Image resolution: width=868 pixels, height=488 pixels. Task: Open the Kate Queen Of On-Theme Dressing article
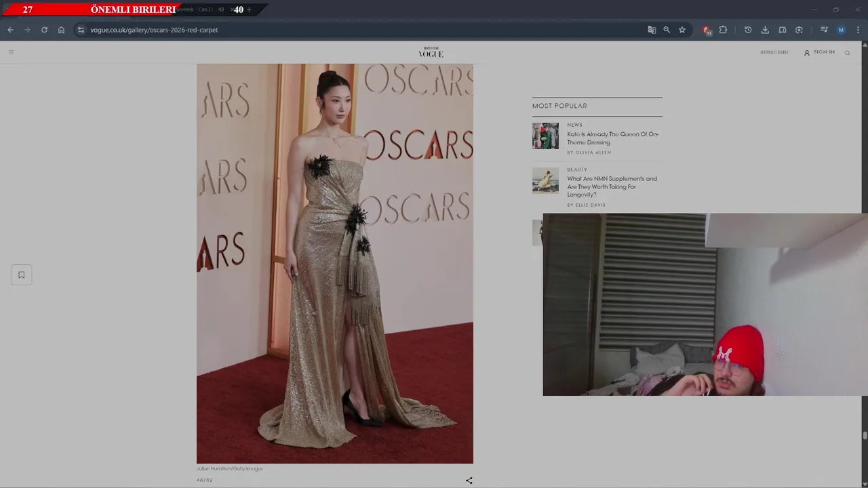click(613, 138)
